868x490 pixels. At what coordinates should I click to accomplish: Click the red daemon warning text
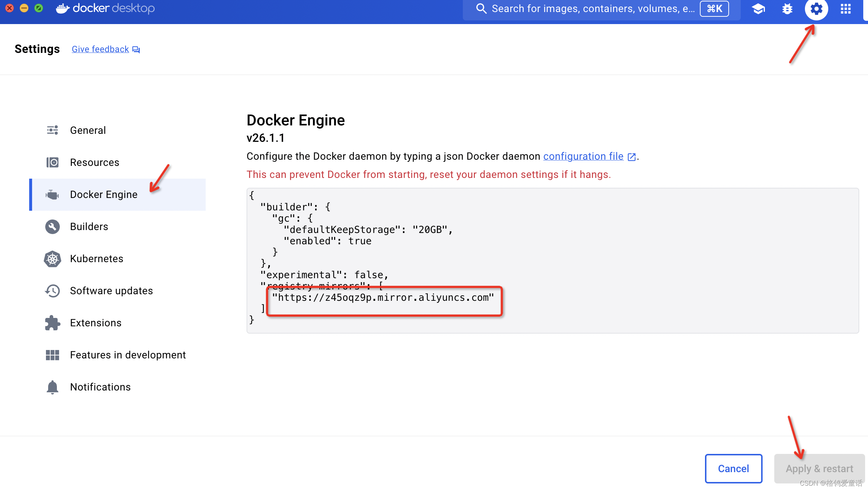click(x=429, y=175)
